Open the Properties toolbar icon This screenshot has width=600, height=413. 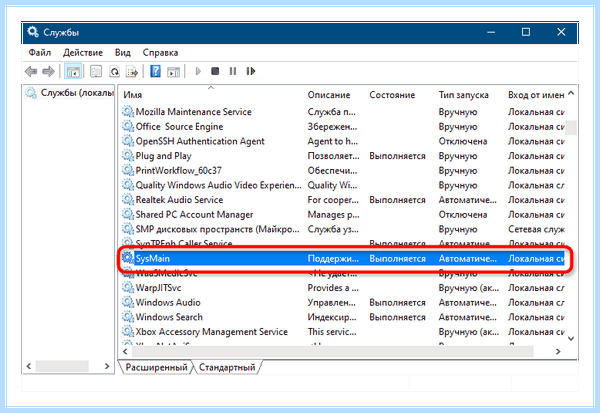pos(96,71)
